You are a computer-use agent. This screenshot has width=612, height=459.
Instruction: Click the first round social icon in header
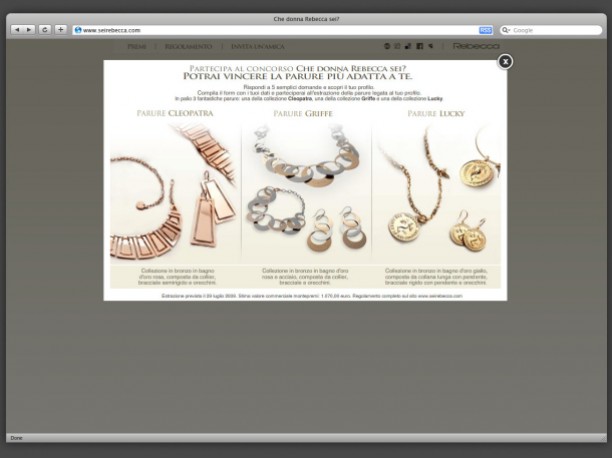(x=387, y=46)
